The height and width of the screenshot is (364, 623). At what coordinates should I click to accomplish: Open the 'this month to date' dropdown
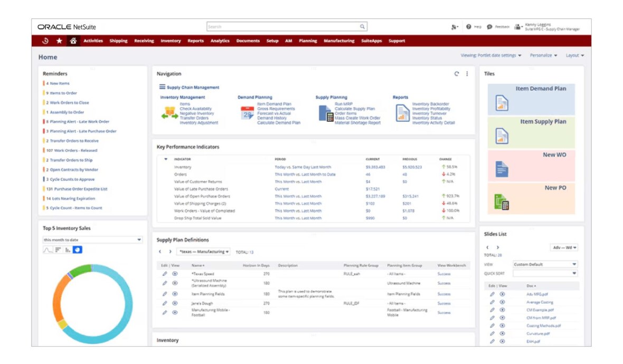coord(92,240)
